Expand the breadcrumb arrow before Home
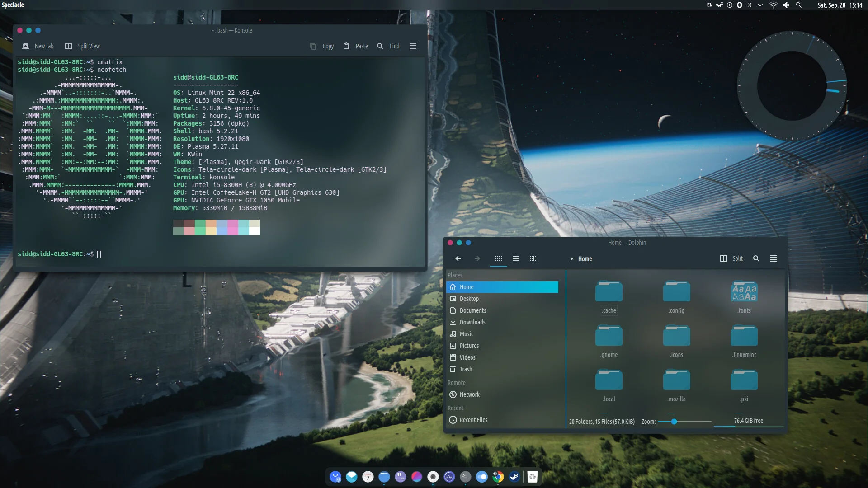 click(572, 259)
